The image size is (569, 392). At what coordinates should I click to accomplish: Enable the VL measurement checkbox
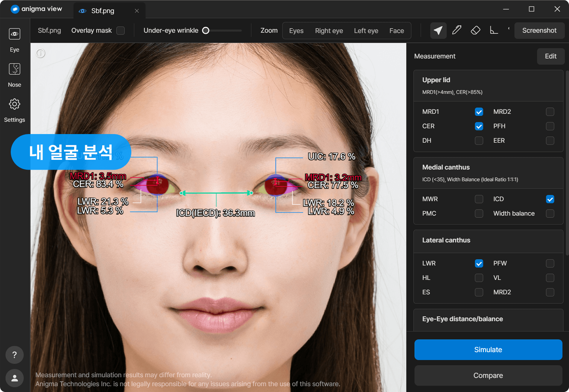click(x=550, y=278)
